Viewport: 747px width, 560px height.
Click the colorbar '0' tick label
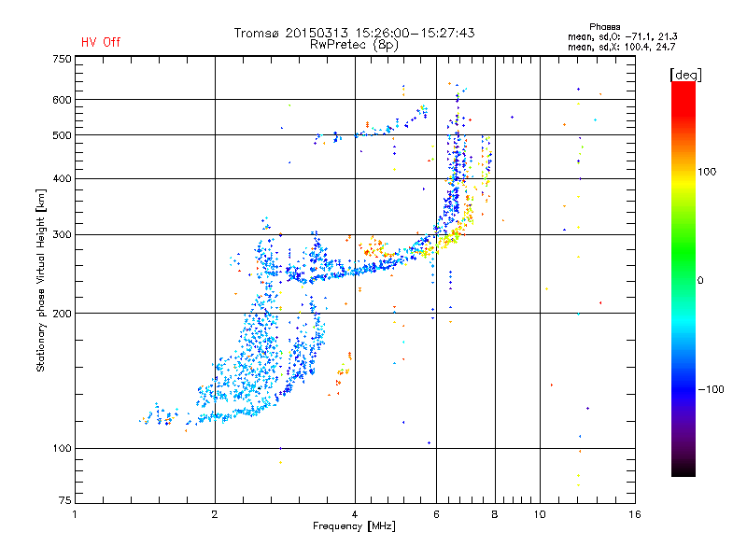pos(700,281)
